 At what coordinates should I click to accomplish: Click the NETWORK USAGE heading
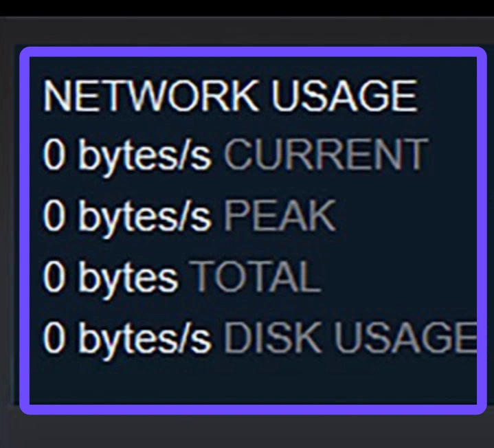[x=229, y=96]
